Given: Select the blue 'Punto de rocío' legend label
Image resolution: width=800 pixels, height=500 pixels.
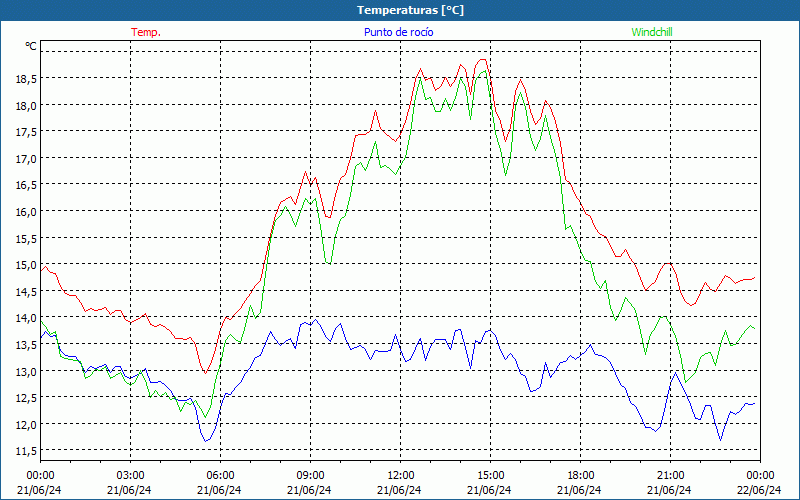Looking at the screenshot, I should pyautogui.click(x=398, y=32).
